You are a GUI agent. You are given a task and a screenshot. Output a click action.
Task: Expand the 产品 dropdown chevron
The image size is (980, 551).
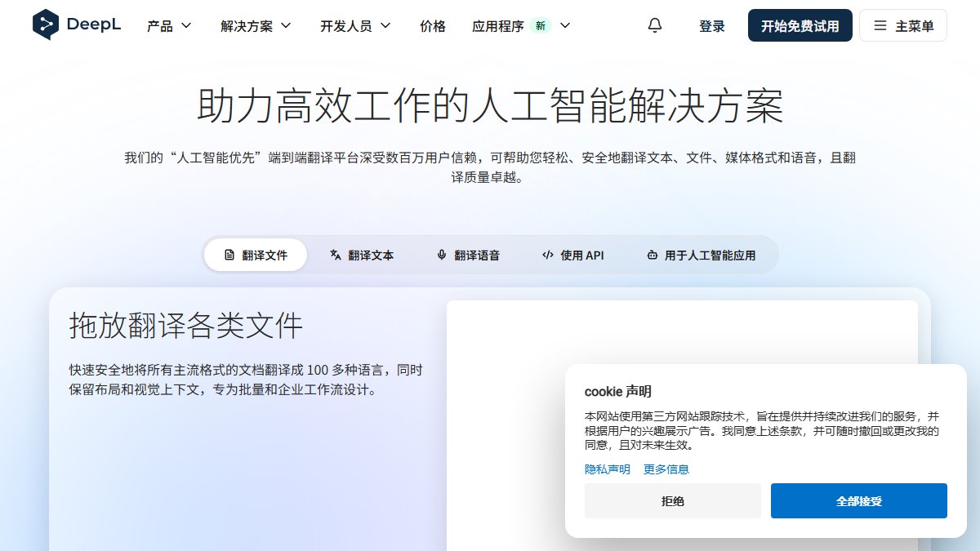click(x=186, y=25)
